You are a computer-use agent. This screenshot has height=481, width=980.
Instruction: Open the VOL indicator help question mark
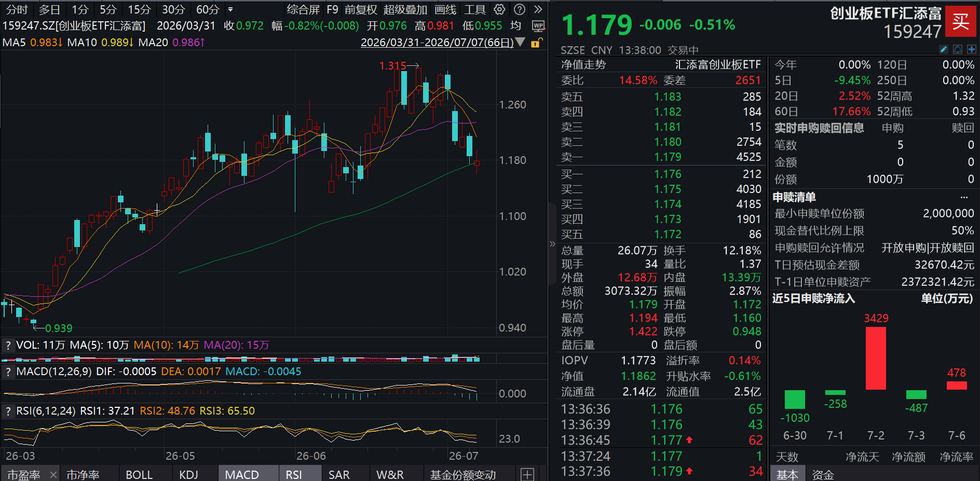pos(8,345)
